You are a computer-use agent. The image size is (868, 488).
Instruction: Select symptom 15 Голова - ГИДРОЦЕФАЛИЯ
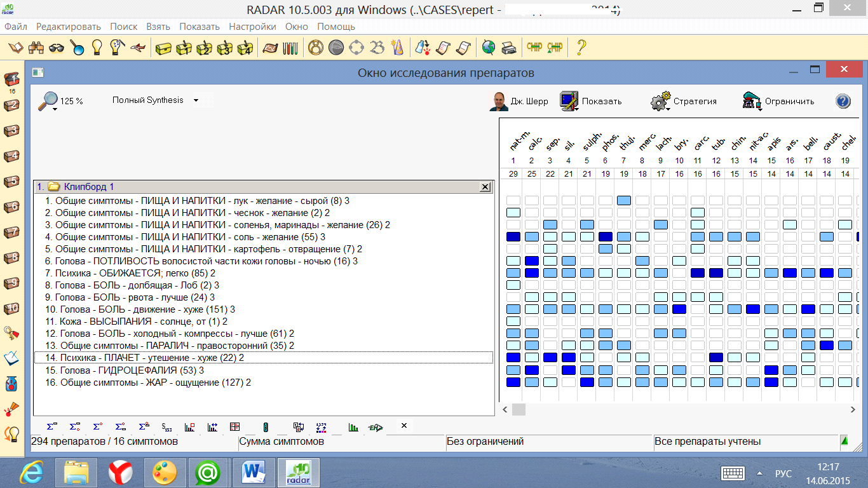click(x=130, y=370)
